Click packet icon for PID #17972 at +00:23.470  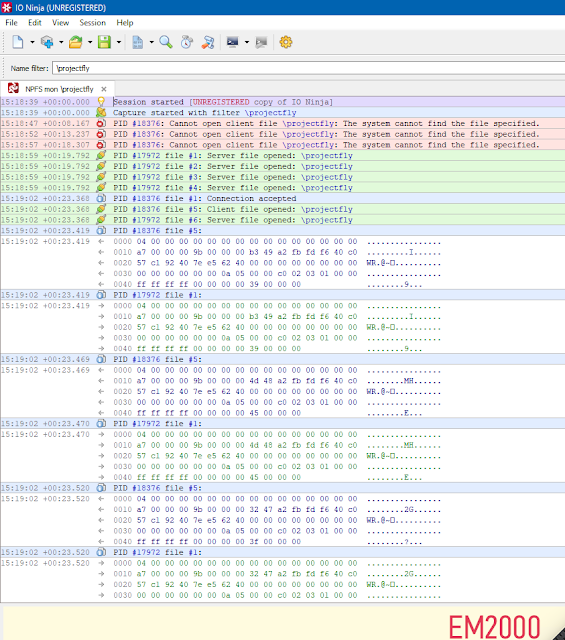click(101, 423)
